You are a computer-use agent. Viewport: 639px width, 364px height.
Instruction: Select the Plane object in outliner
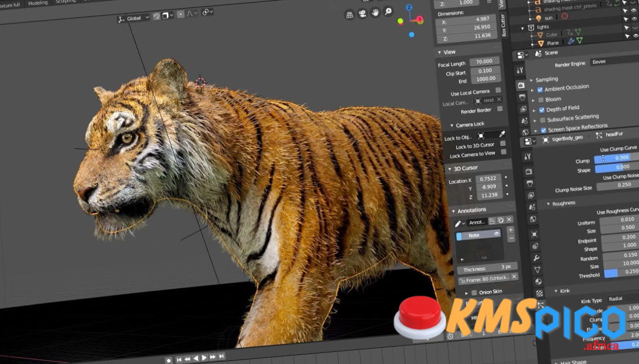[x=552, y=43]
